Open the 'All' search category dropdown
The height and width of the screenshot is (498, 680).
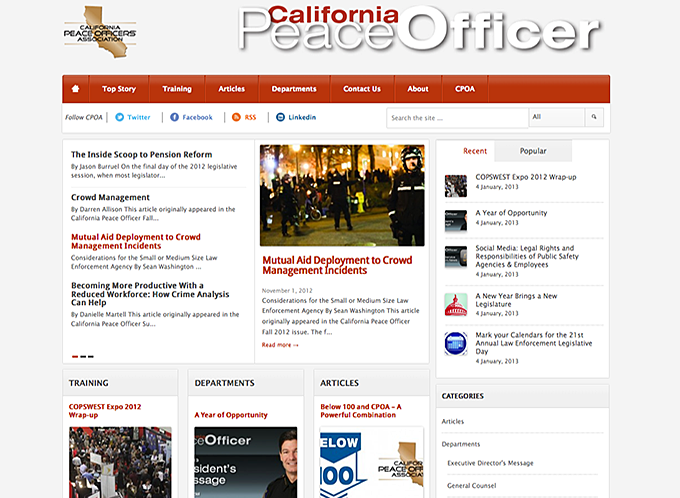point(555,117)
